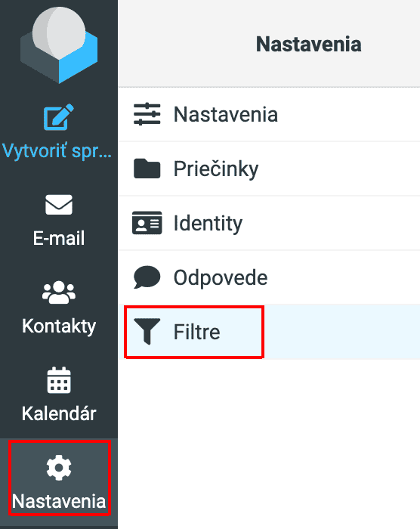Open the Odpovede settings entry
This screenshot has width=420, height=529.
click(x=269, y=277)
